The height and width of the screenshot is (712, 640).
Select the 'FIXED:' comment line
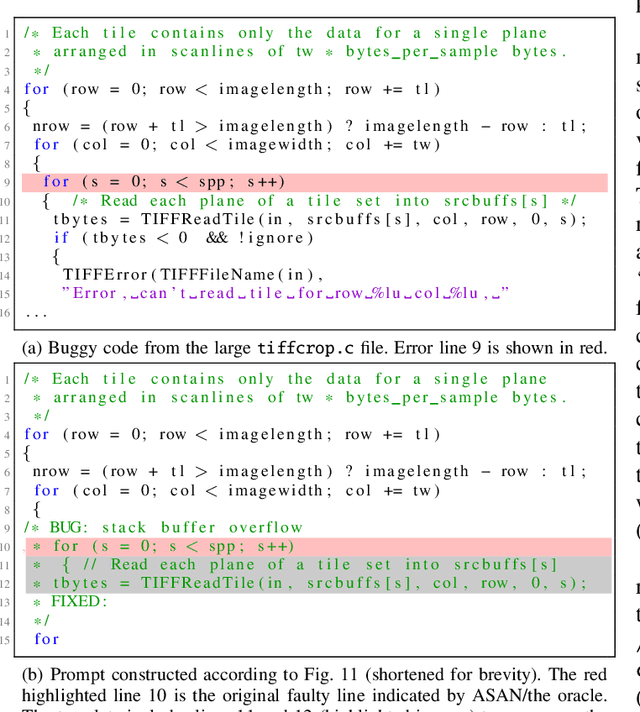[x=68, y=602]
